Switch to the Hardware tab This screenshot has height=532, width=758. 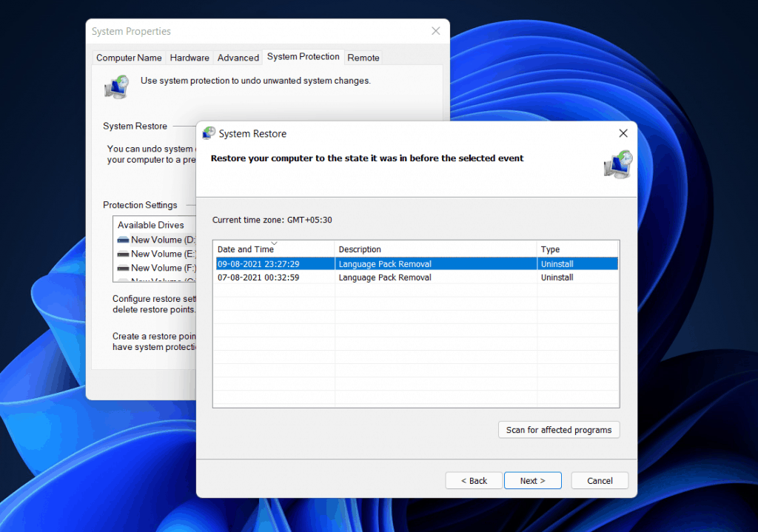click(x=189, y=57)
